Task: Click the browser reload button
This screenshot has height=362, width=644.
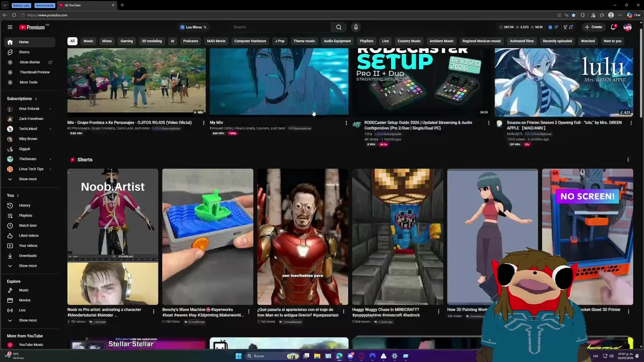Action: point(14,15)
